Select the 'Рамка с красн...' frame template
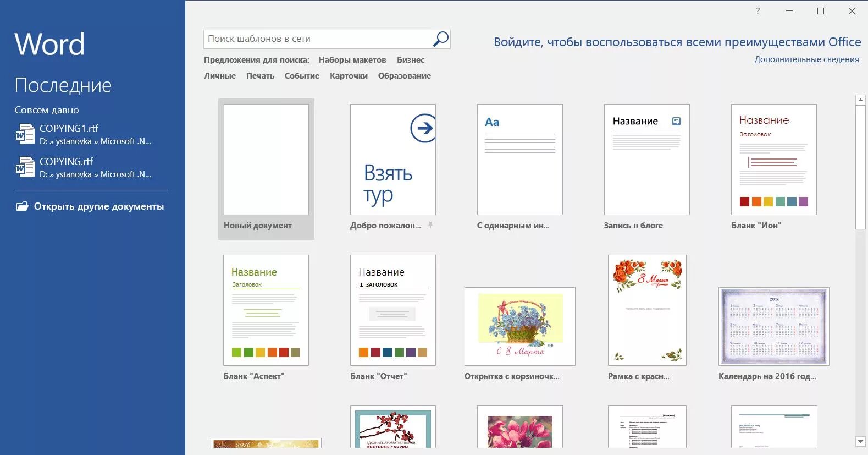 [x=647, y=310]
